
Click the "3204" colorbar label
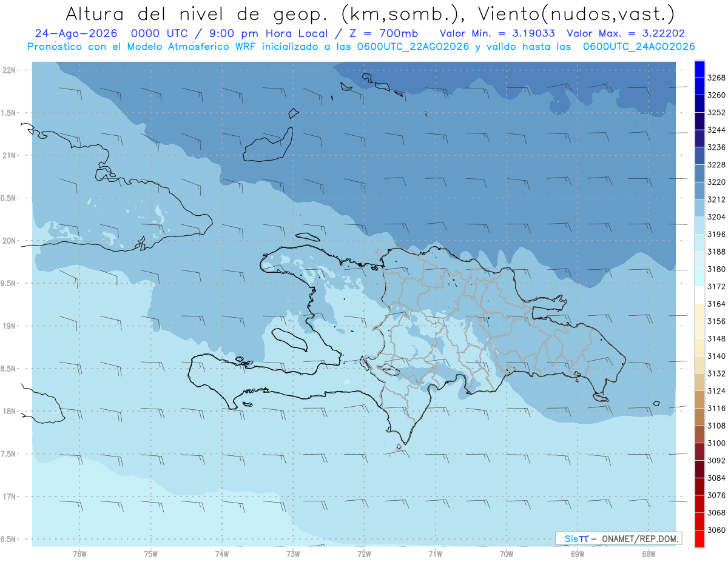[x=716, y=217]
